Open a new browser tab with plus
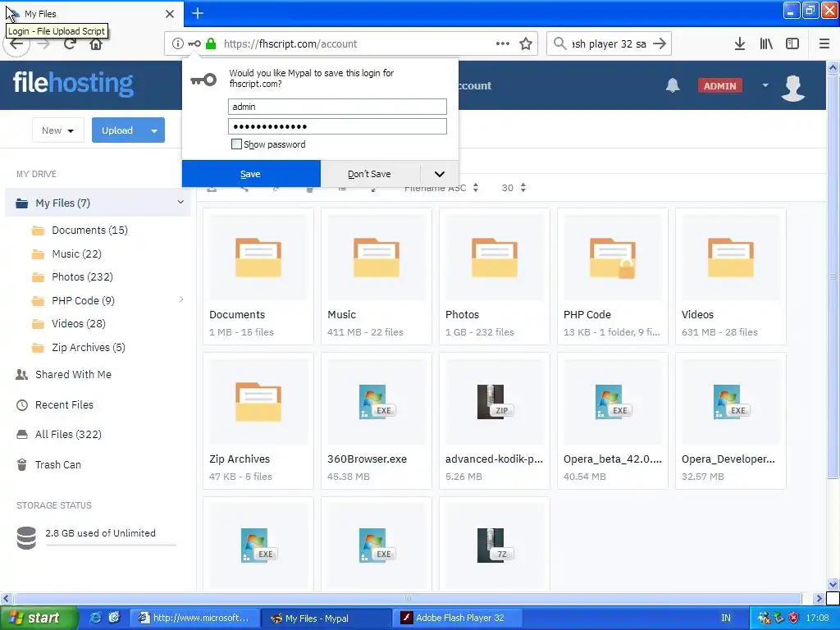 198,13
